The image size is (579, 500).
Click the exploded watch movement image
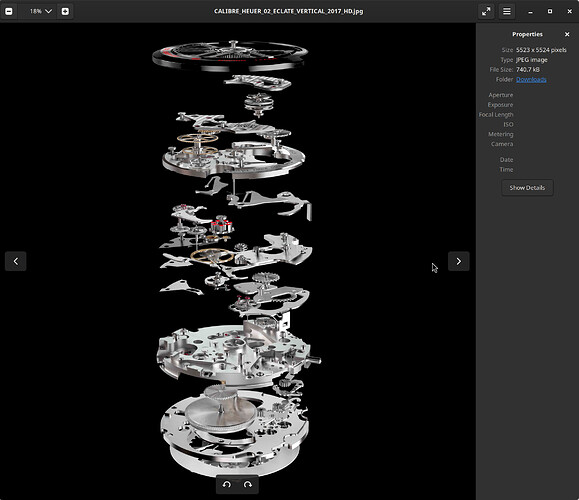[x=236, y=258]
